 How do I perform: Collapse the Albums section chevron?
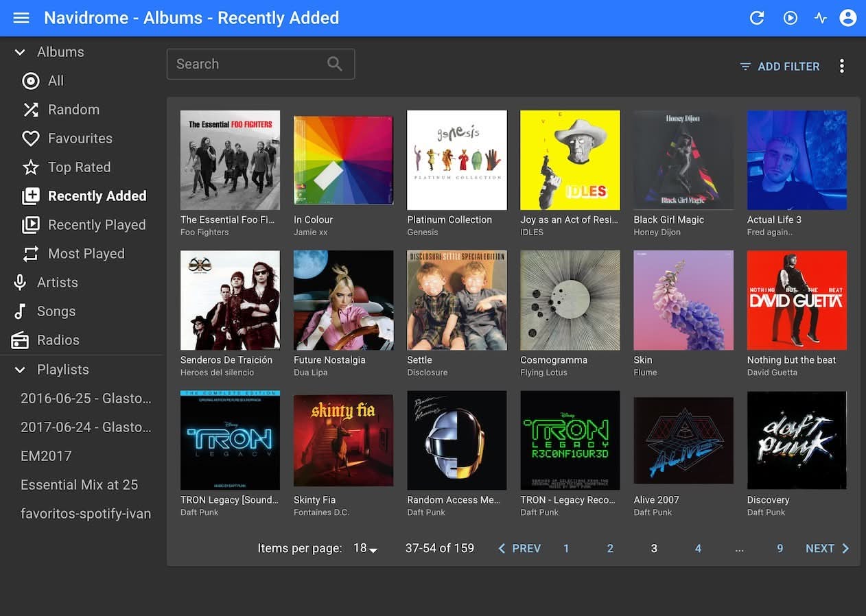click(20, 52)
